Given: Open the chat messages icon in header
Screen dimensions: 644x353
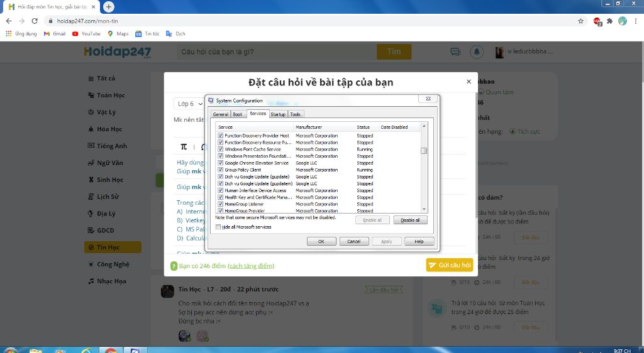Looking at the screenshot, I should point(455,52).
